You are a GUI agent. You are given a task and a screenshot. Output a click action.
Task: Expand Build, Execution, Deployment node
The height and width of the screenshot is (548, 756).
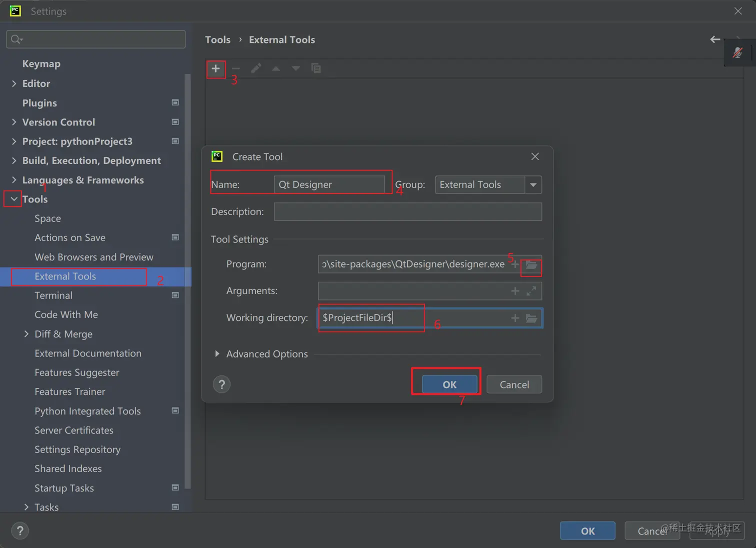pyautogui.click(x=14, y=160)
